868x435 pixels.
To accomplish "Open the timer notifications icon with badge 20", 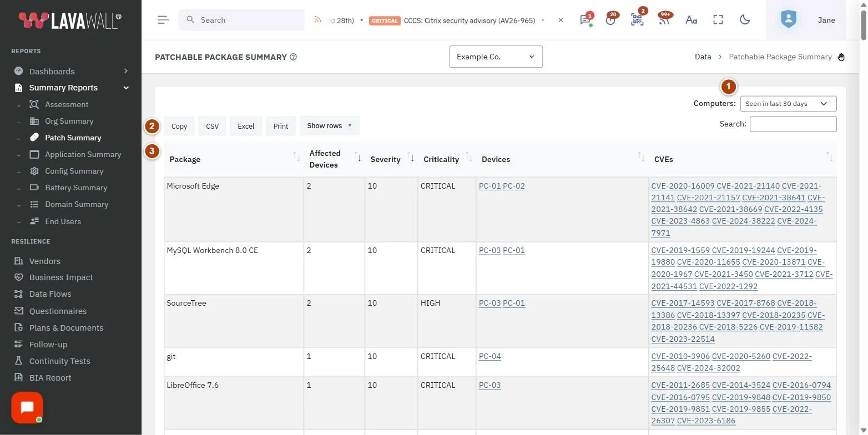I will [x=610, y=20].
